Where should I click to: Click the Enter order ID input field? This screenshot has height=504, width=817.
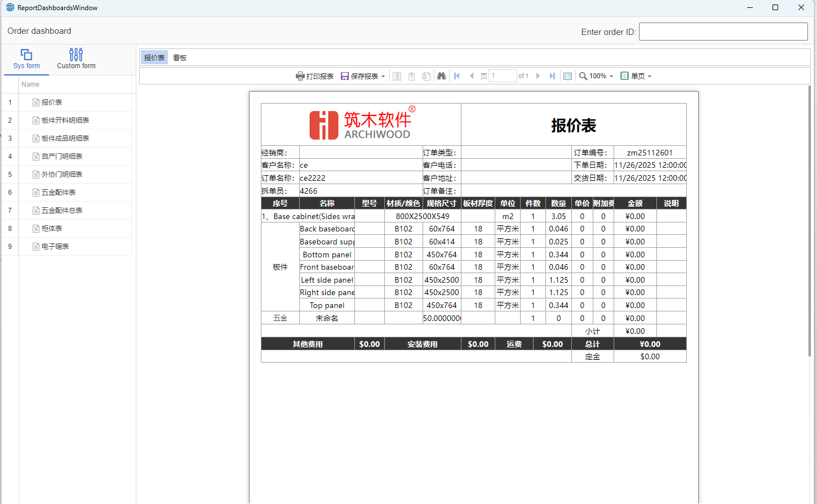coord(723,32)
